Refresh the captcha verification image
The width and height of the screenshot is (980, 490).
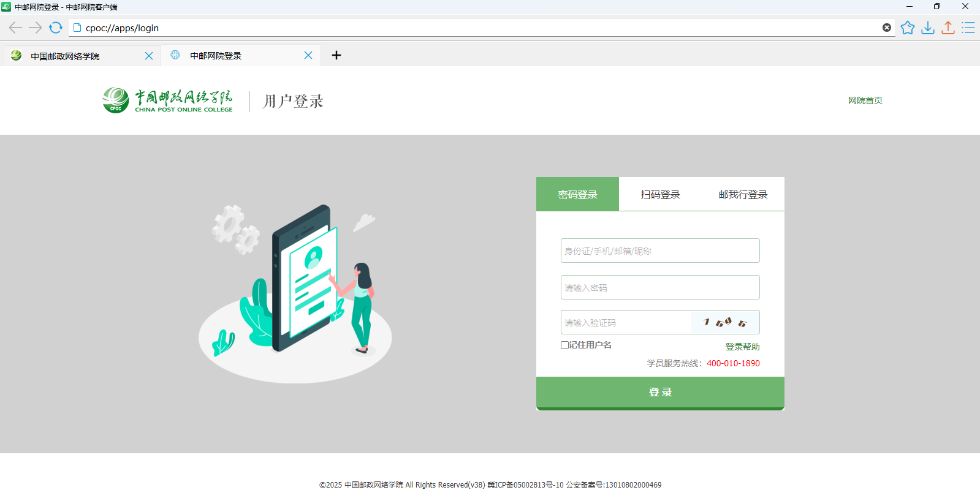(x=725, y=322)
